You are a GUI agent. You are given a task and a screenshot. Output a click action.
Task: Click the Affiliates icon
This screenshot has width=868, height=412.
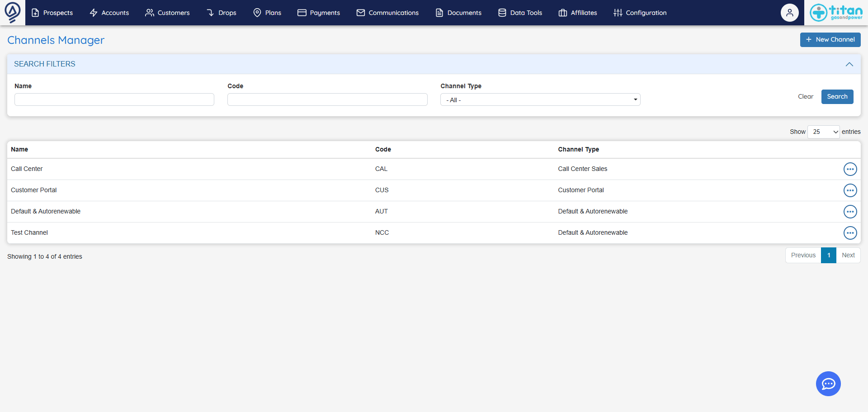563,13
